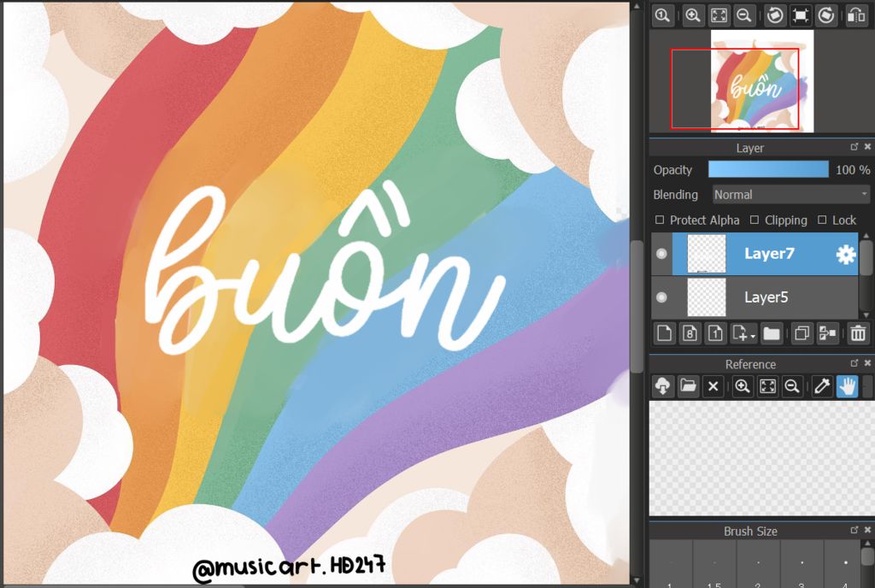The height and width of the screenshot is (588, 875).
Task: Click the canvas scroll-down arrow
Action: [637, 581]
